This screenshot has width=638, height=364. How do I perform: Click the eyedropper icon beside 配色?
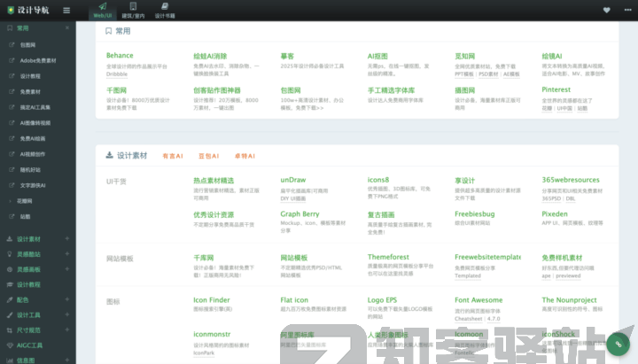[10, 299]
